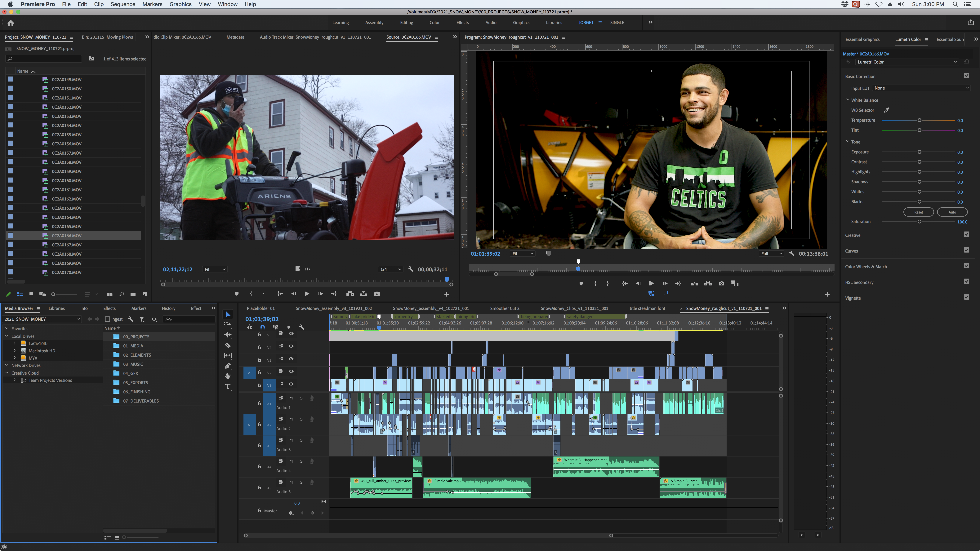
Task: Open Graphics menu in menu bar
Action: [180, 4]
